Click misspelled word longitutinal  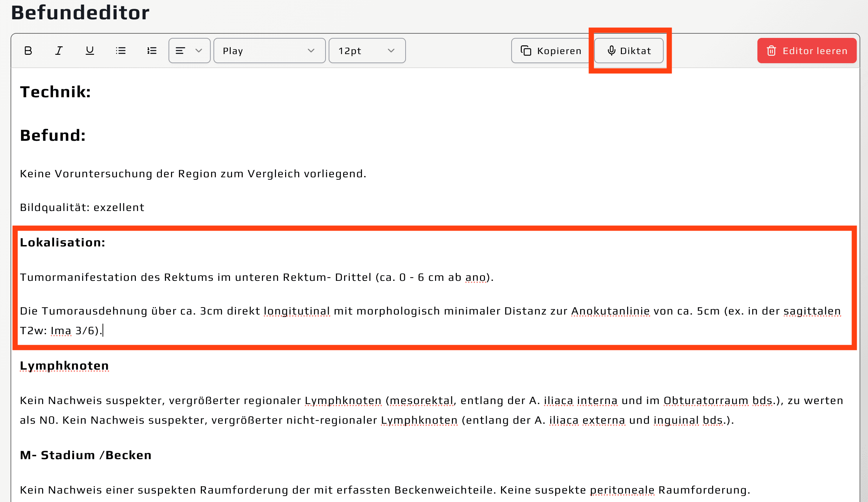point(297,311)
